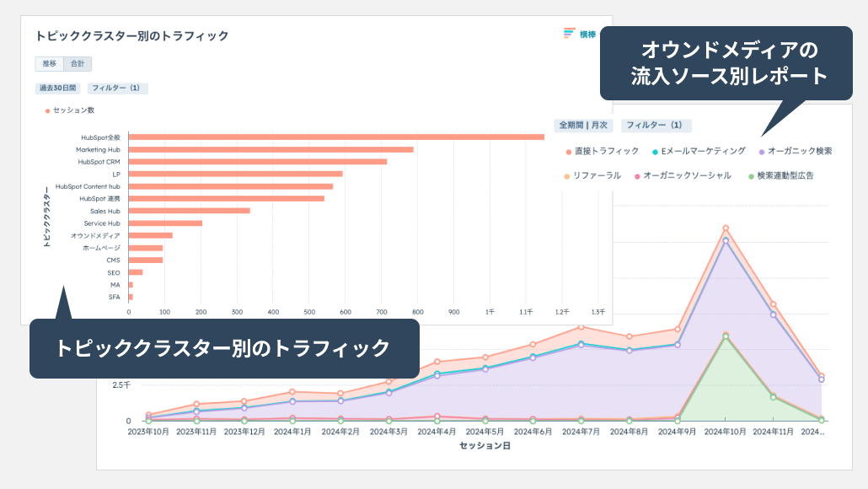868x489 pixels.
Task: Click the report title トピッククラスター別のトラフィック
Action: point(131,36)
